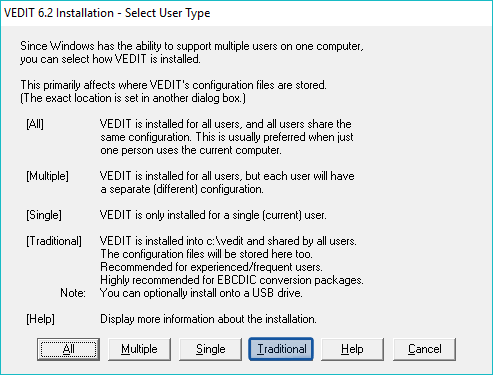
Task: Cancel the VEDIT installation
Action: click(424, 349)
